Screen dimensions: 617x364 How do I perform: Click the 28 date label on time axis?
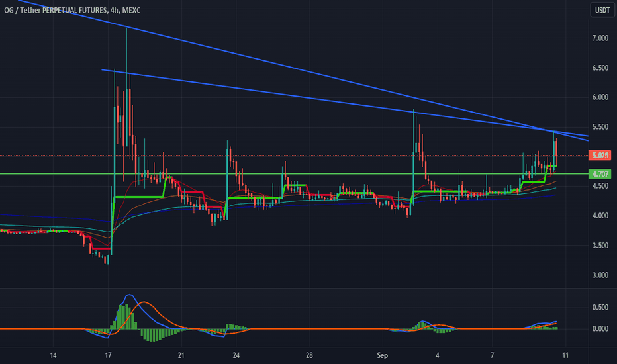click(309, 355)
